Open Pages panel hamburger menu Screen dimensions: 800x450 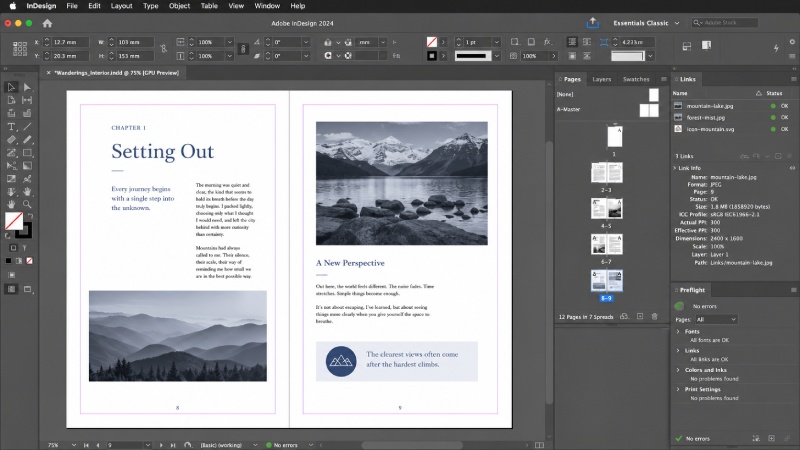663,79
